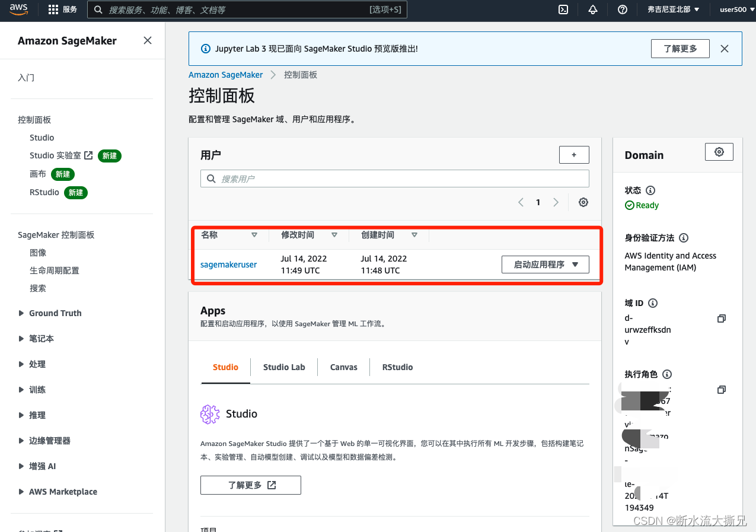
Task: Sort users by 创建时间 column
Action: click(414, 235)
